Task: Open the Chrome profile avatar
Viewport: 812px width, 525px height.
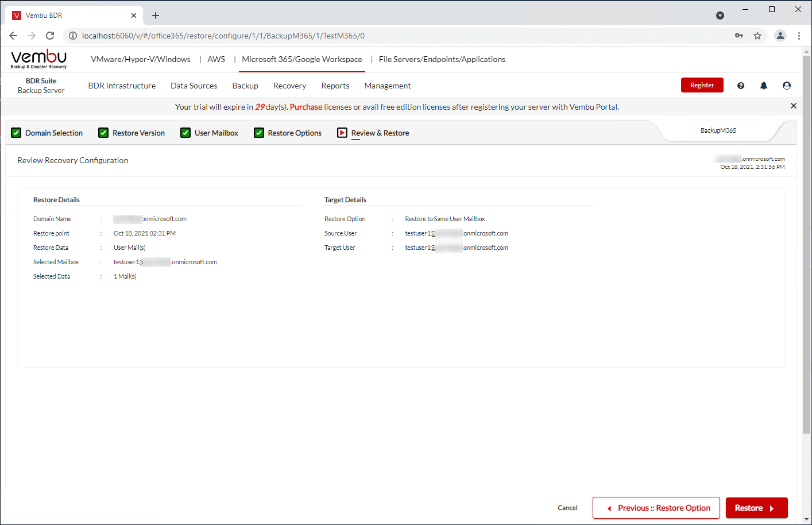Action: (x=780, y=36)
